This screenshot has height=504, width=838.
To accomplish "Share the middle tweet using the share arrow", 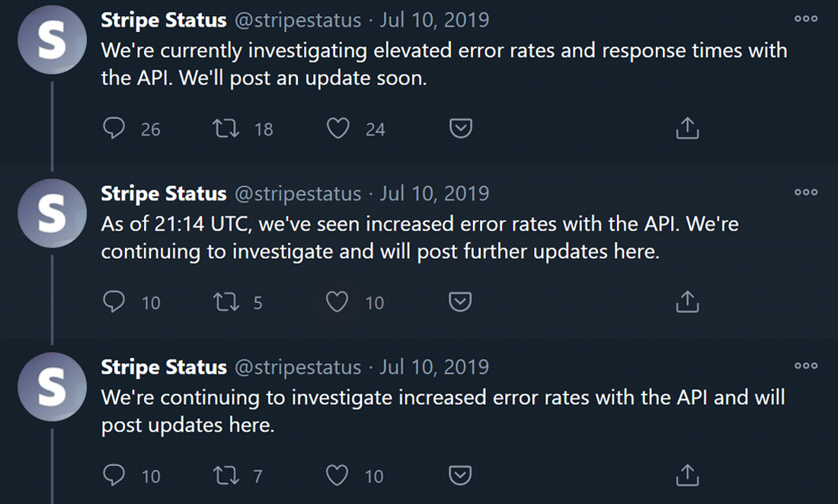I will [x=687, y=301].
